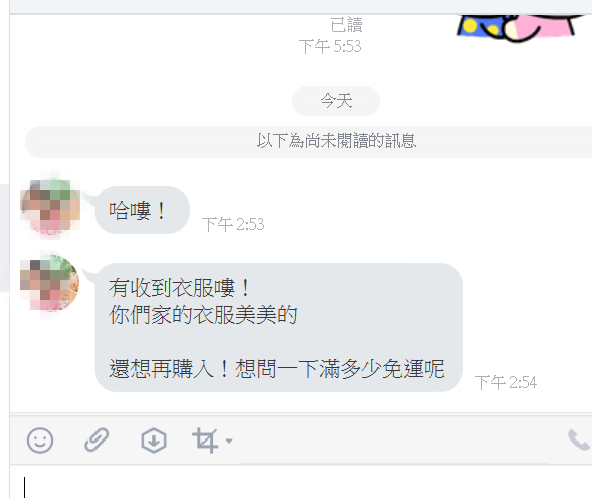Open the sender avatar beside the 有收到衣服嘍 message
Screen dimensions: 592x499
click(50, 283)
